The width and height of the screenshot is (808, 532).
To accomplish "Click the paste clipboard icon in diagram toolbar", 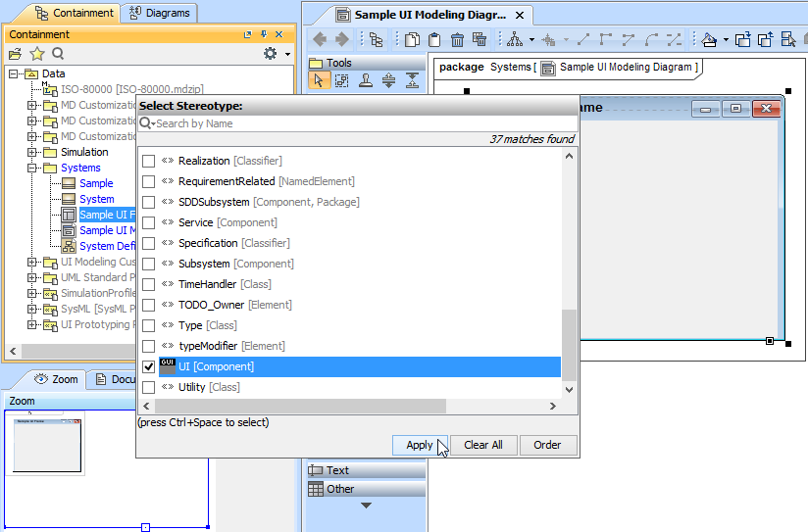I will [434, 40].
